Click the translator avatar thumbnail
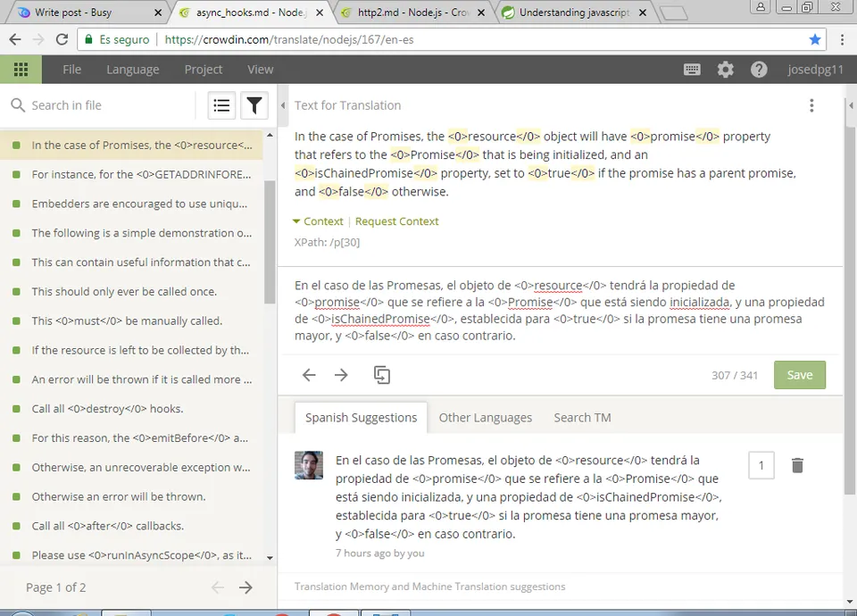The height and width of the screenshot is (616, 857). pos(309,465)
